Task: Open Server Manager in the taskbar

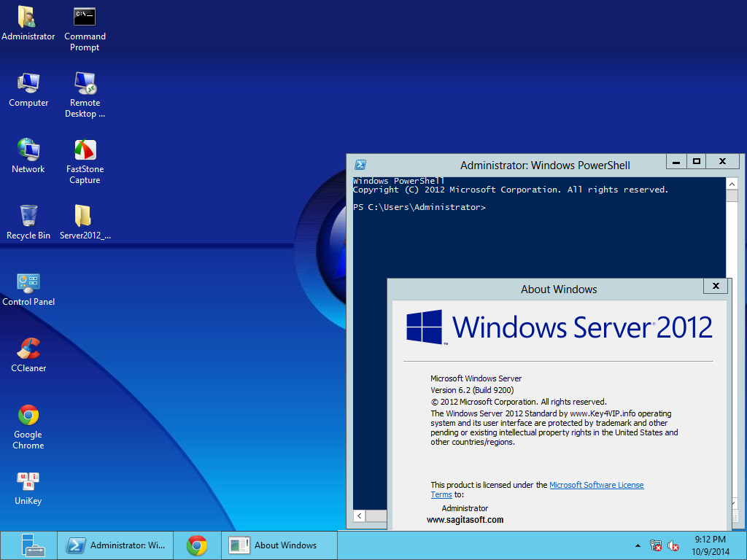Action: tap(32, 545)
